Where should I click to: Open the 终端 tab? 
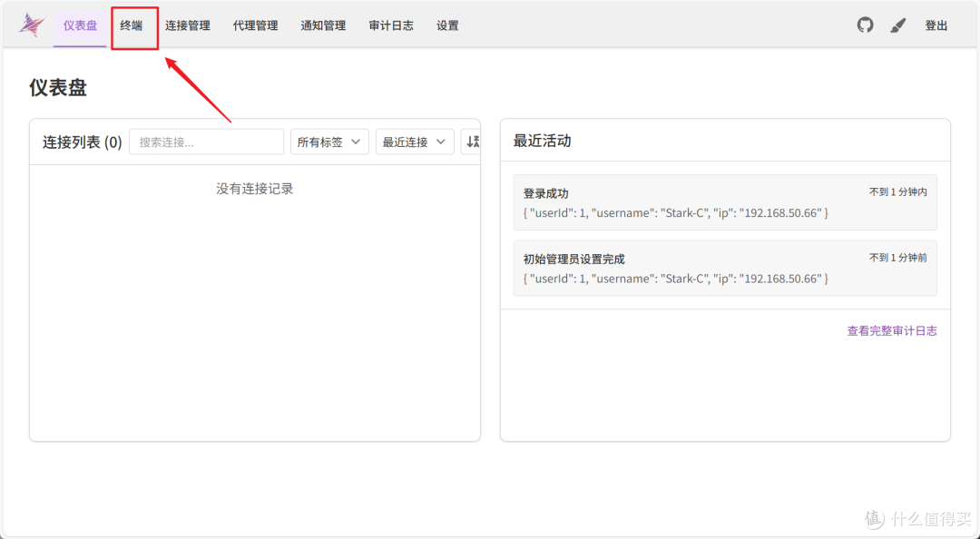point(132,25)
